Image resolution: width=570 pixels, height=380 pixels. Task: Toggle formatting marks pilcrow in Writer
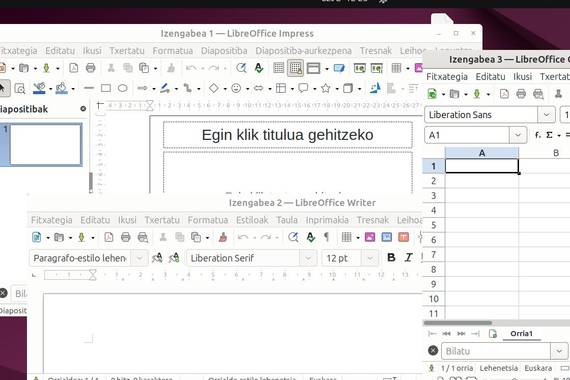point(326,237)
